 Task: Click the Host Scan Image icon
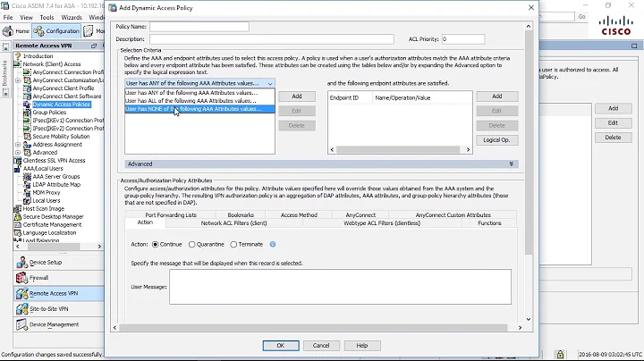pyautogui.click(x=18, y=209)
